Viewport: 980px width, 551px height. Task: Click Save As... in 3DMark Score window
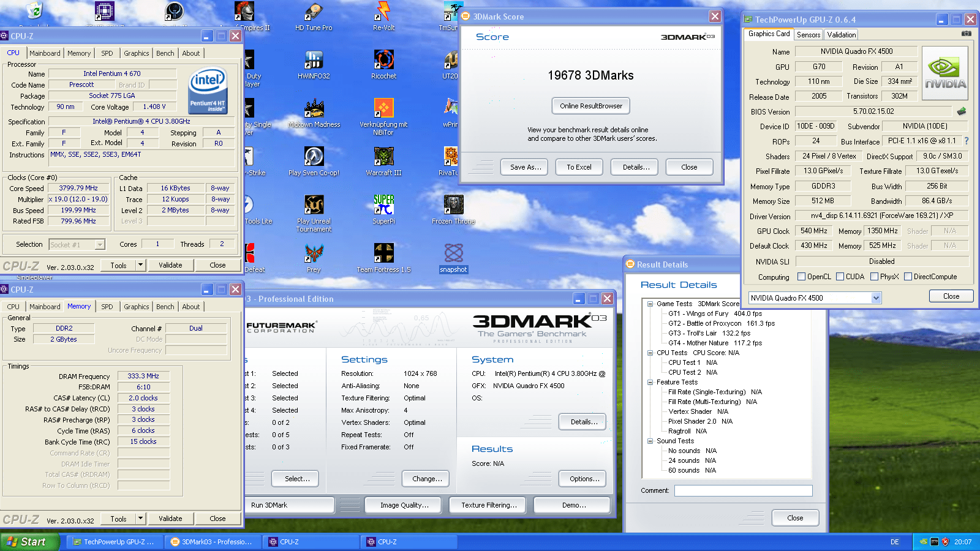point(526,167)
